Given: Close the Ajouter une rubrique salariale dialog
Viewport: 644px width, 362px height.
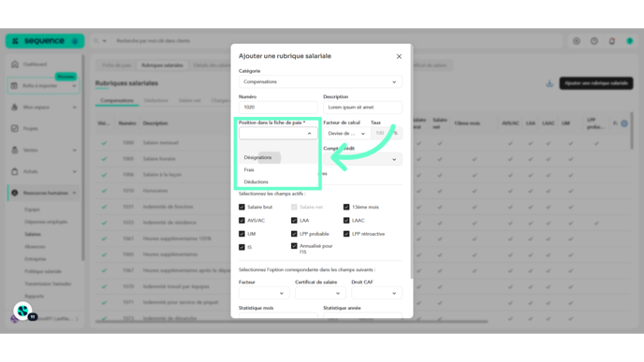Looking at the screenshot, I should pyautogui.click(x=399, y=57).
